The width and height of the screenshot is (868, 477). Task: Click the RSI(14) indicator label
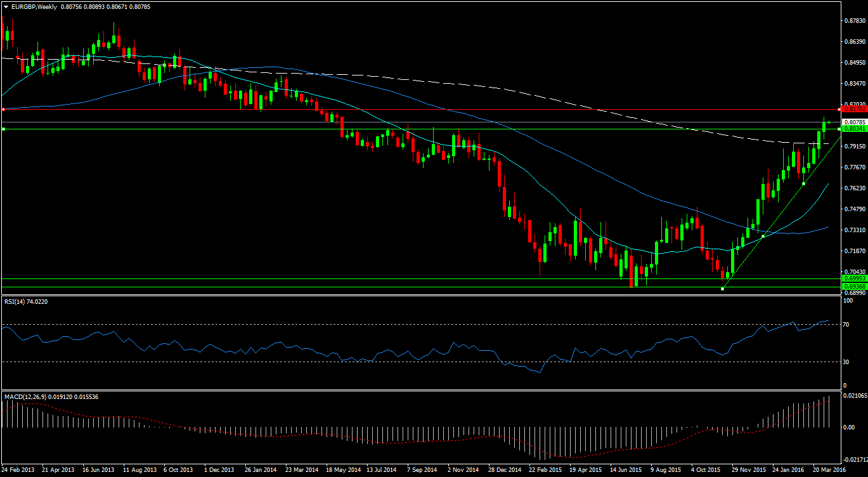[25, 302]
